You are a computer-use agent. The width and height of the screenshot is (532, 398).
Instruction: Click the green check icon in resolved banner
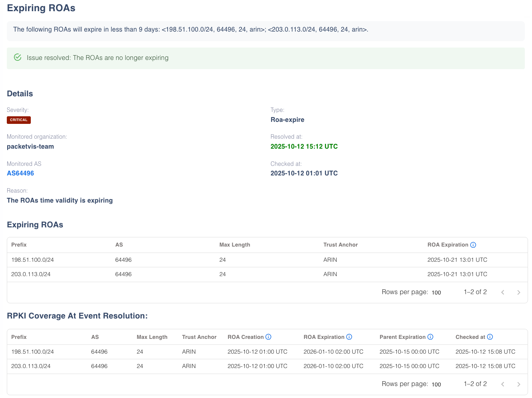click(x=18, y=58)
